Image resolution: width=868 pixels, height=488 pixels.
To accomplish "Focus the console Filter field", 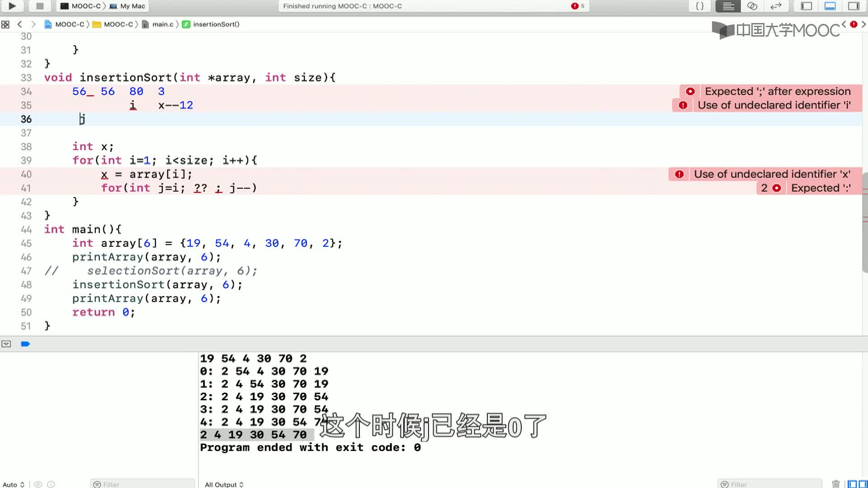I will coord(769,484).
